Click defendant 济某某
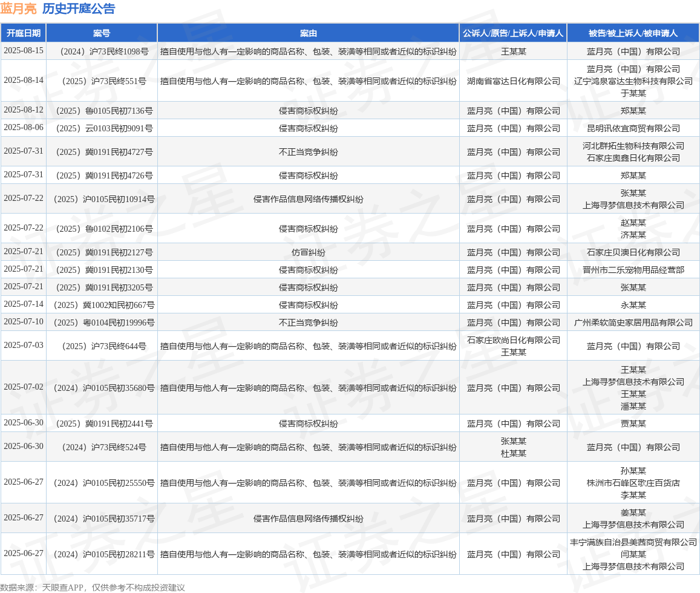700x593 pixels. 633,234
